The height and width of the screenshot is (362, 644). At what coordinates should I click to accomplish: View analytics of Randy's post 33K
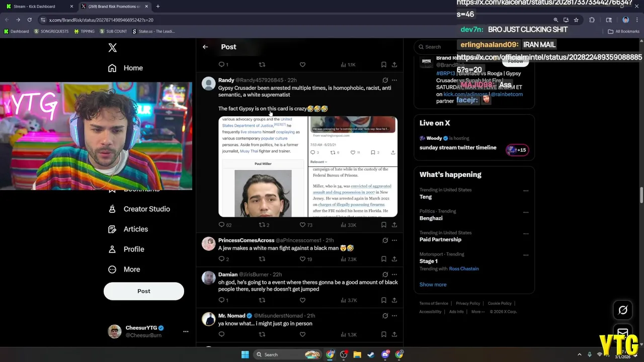(348, 225)
